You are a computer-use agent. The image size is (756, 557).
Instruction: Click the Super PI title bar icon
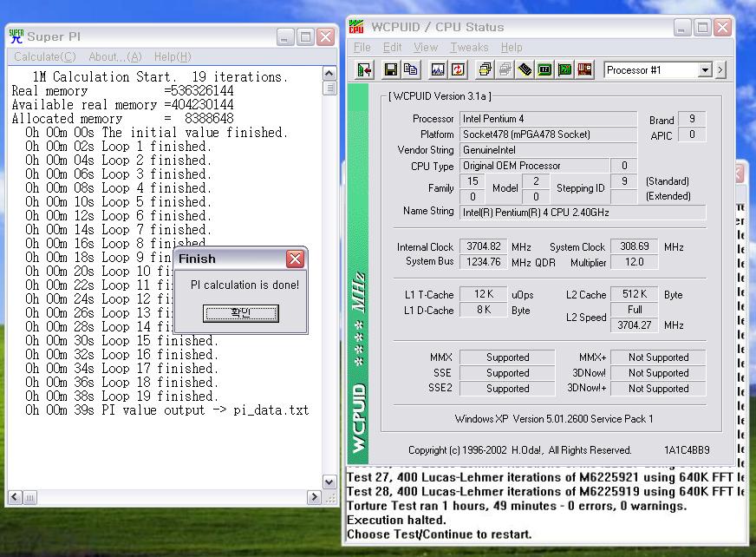point(16,36)
